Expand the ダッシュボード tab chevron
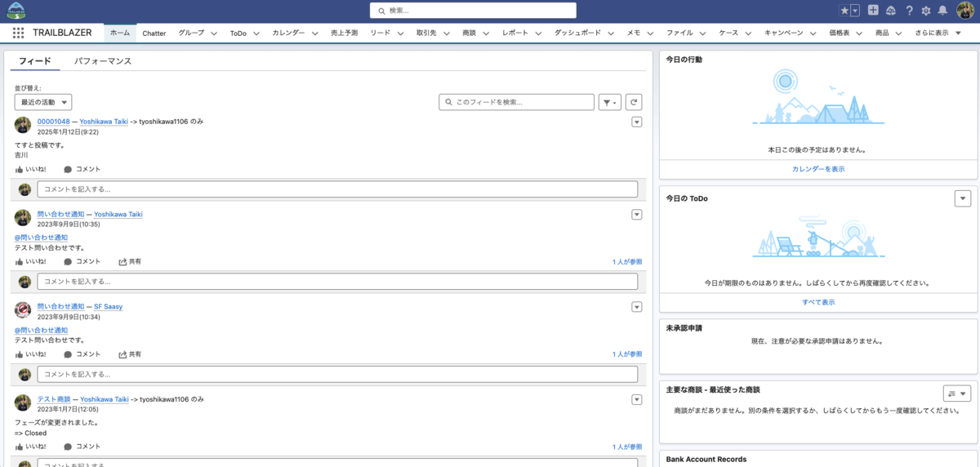Image resolution: width=980 pixels, height=467 pixels. tap(610, 33)
